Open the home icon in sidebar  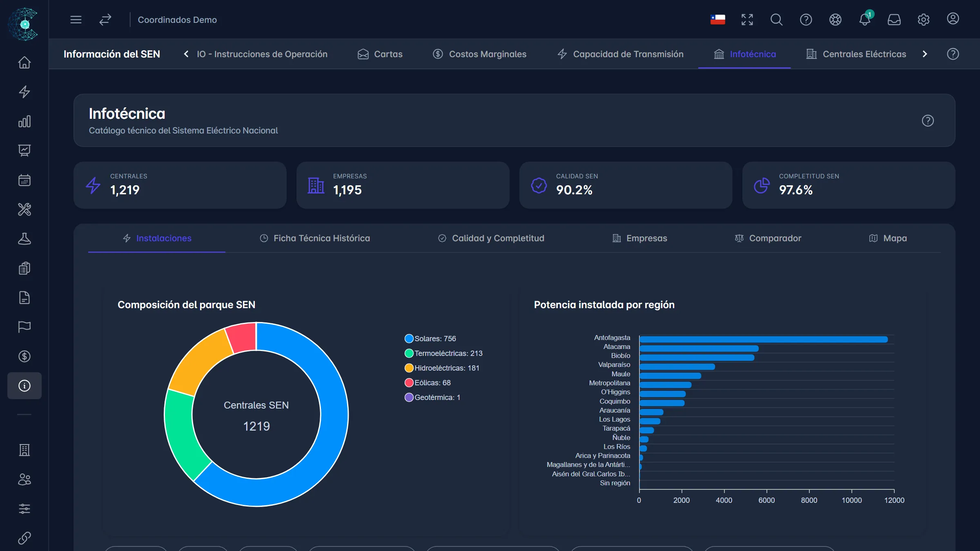(24, 62)
